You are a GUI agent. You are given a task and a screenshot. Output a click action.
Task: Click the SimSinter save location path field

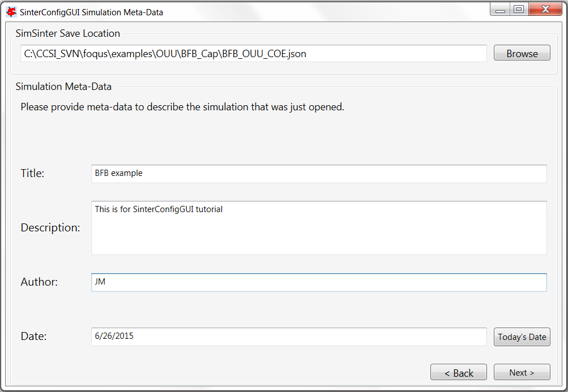pyautogui.click(x=253, y=54)
